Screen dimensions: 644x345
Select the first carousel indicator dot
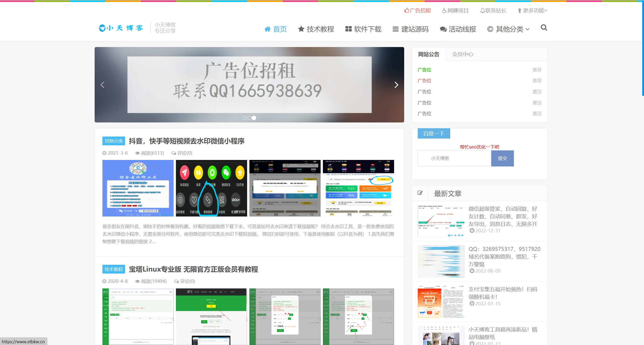point(245,118)
